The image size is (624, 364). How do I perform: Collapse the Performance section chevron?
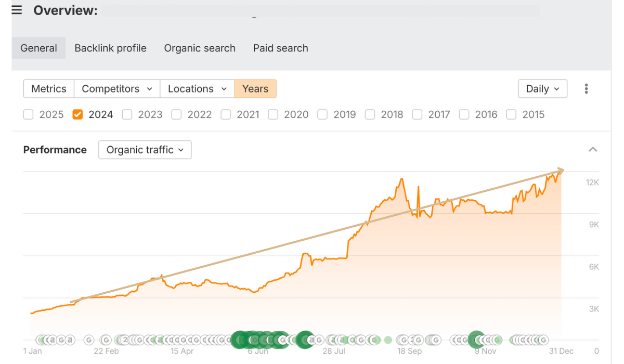coord(593,150)
